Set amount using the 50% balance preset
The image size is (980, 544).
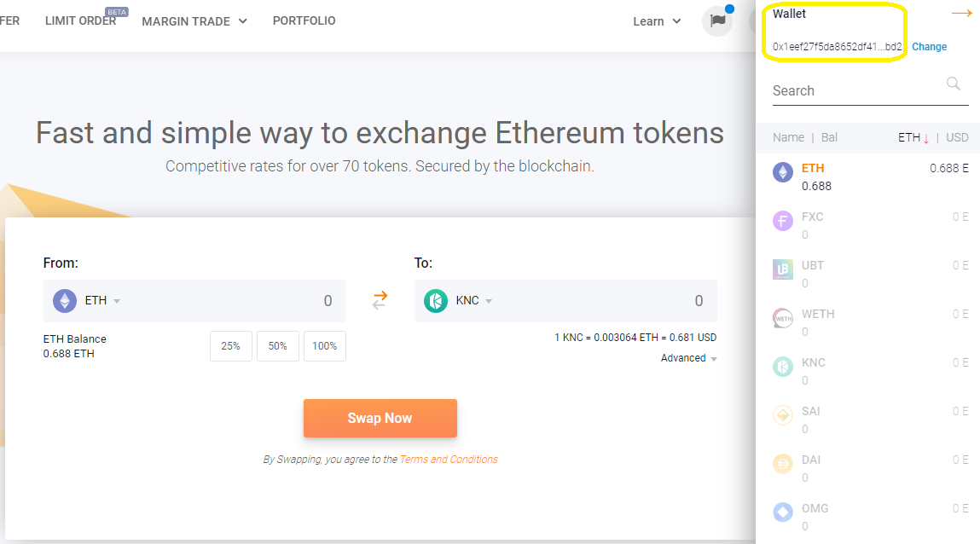click(x=277, y=346)
